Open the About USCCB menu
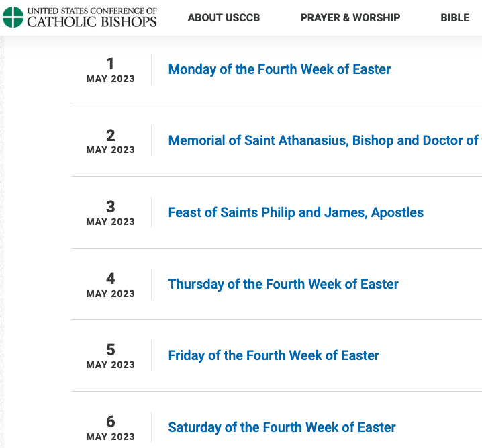The height and width of the screenshot is (448, 482). click(224, 18)
